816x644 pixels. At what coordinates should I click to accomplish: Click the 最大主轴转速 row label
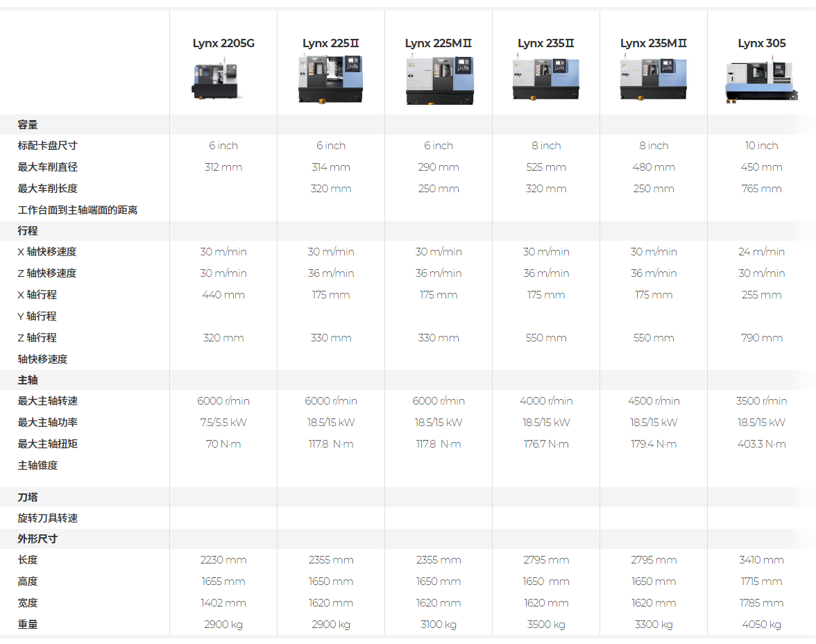click(x=47, y=401)
